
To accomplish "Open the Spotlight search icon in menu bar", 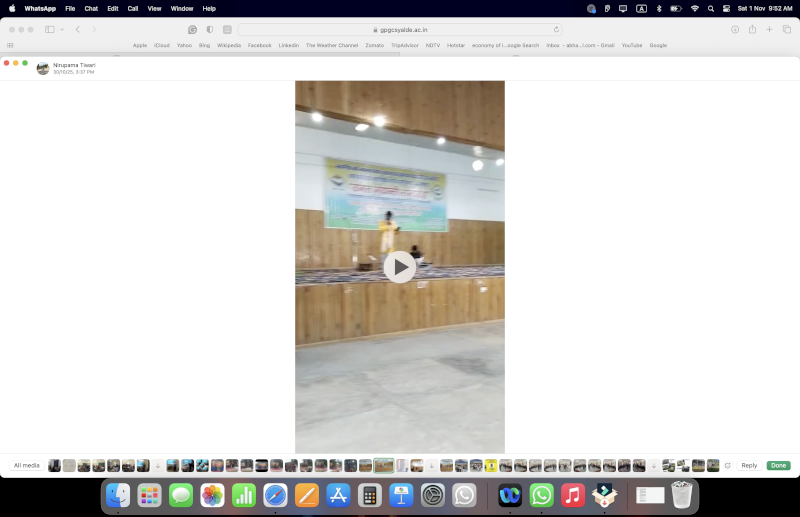I will [711, 8].
